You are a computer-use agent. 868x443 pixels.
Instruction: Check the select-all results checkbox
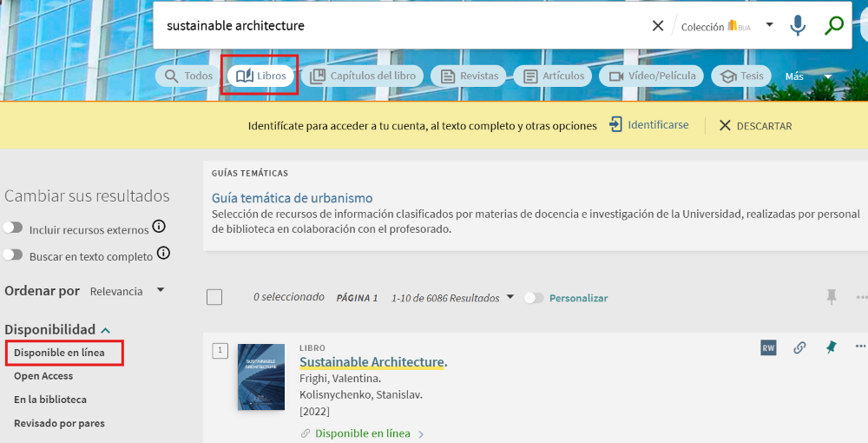(x=214, y=297)
